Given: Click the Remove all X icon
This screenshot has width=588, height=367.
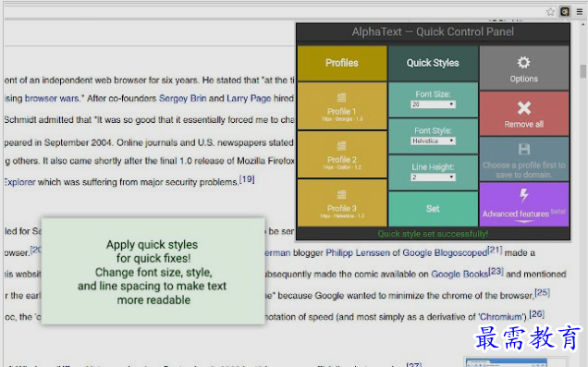Looking at the screenshot, I should point(524,108).
